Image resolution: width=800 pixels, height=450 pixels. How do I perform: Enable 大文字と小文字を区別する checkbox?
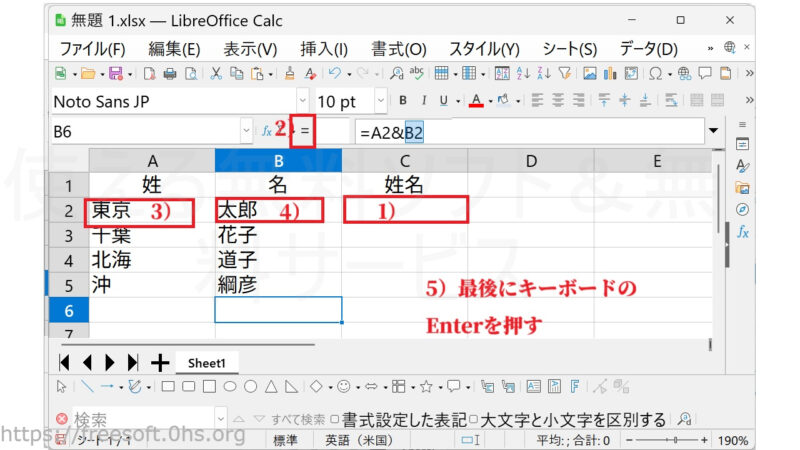tap(474, 419)
